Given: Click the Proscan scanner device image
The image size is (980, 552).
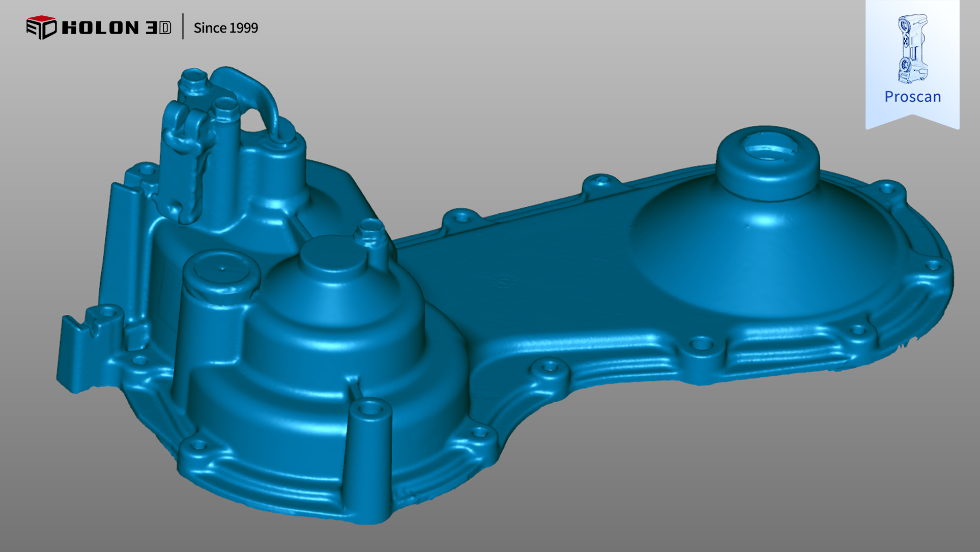Looking at the screenshot, I should (912, 49).
